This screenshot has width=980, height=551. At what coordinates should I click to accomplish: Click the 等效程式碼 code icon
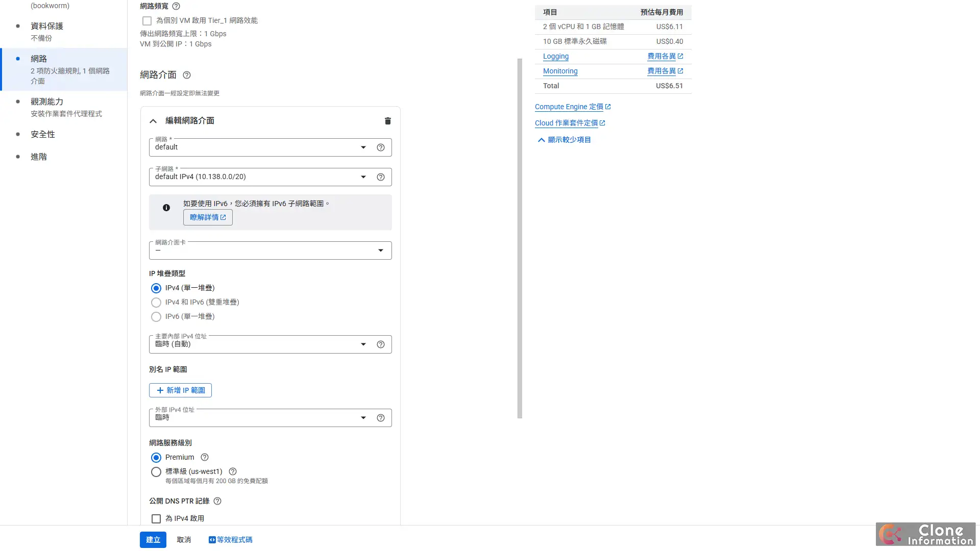pos(212,539)
